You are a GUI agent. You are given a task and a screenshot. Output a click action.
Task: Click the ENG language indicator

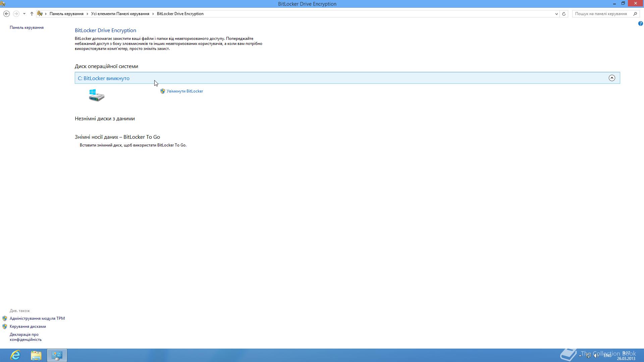click(607, 356)
